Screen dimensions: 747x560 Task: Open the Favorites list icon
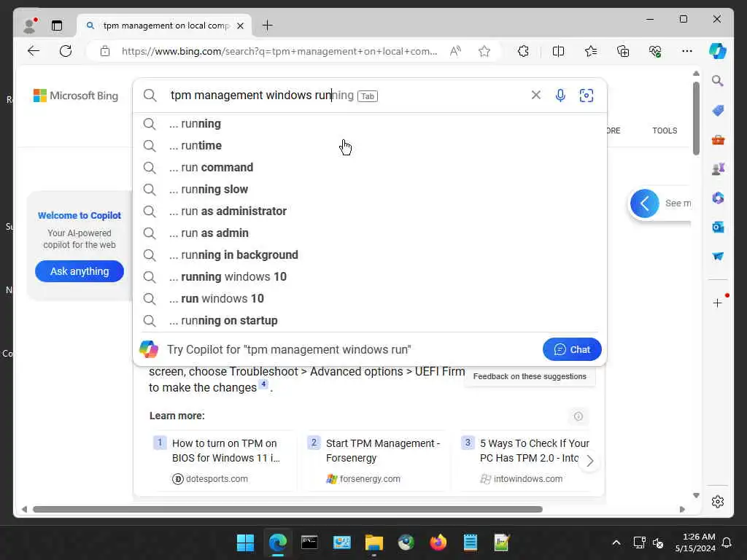coord(591,51)
